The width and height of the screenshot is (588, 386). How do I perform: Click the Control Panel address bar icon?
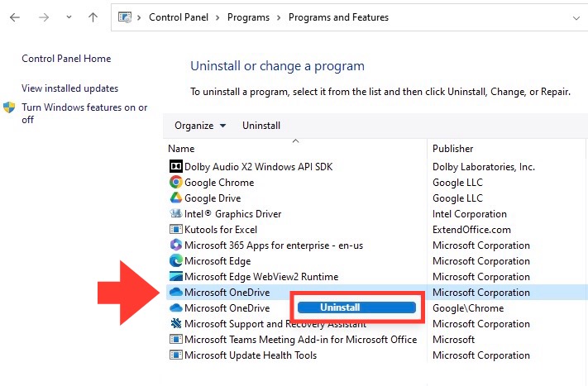pos(125,17)
